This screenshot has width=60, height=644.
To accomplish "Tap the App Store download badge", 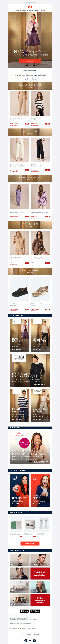I will (x=24, y=611).
